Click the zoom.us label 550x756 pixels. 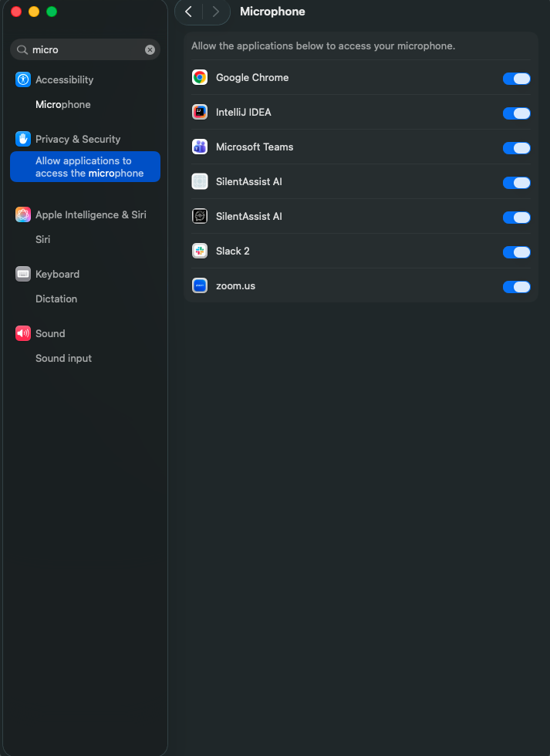[x=236, y=286]
